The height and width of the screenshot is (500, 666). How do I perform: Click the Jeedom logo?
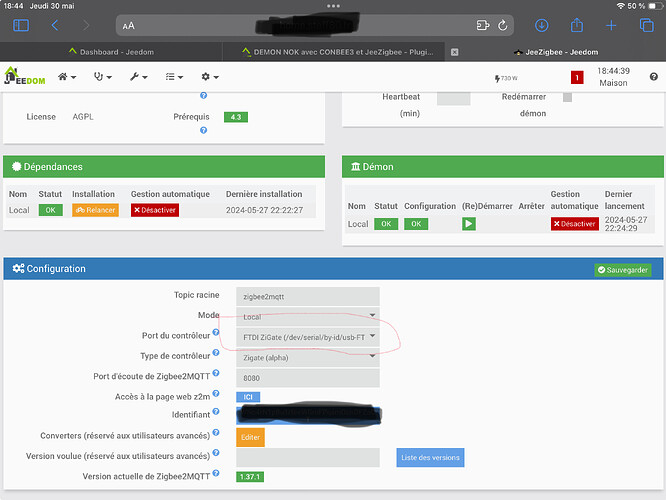[25, 76]
